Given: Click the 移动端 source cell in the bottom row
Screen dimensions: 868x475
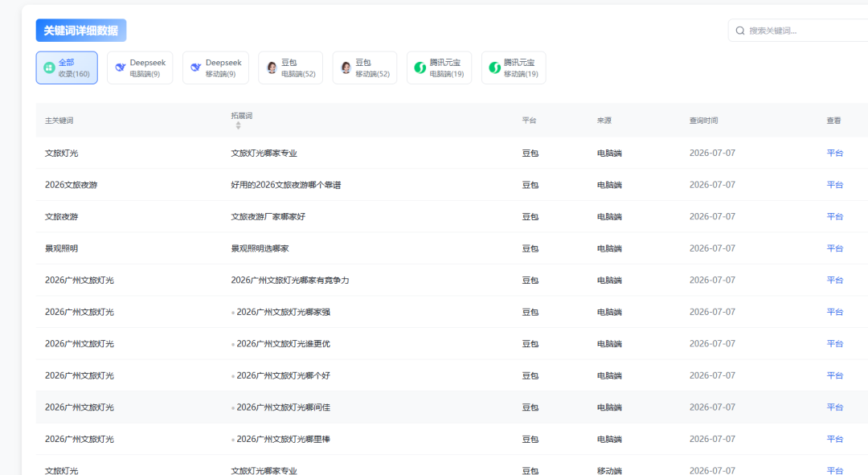Looking at the screenshot, I should [609, 470].
